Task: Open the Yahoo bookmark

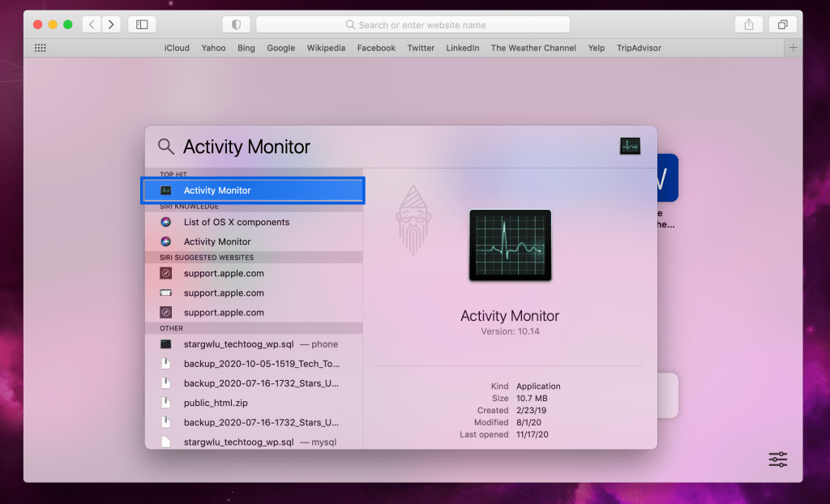Action: click(x=213, y=48)
